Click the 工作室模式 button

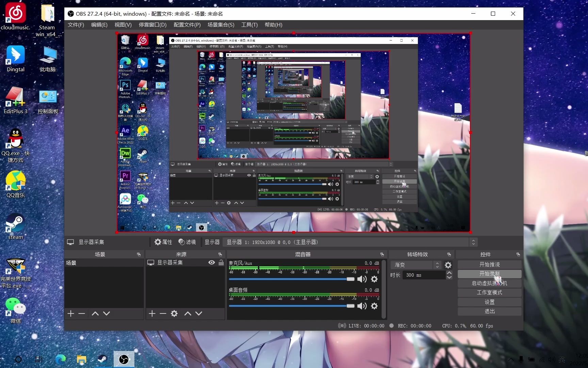[489, 292]
